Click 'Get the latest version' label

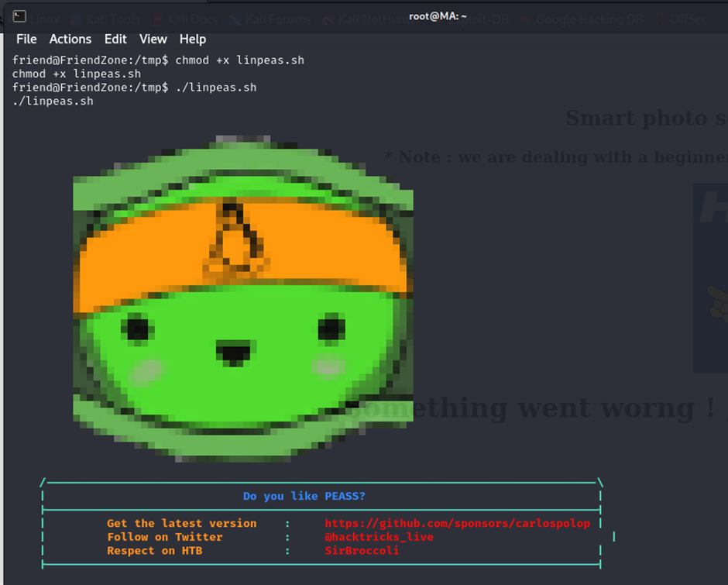(x=181, y=524)
